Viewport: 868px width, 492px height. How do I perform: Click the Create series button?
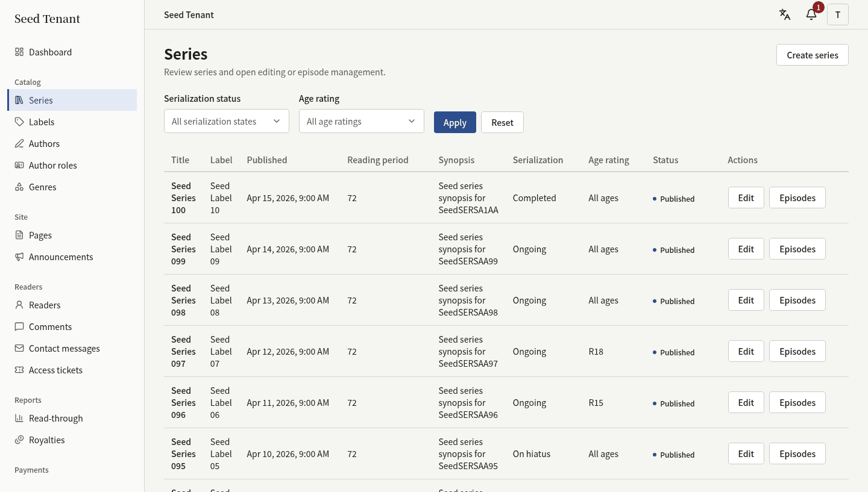(x=813, y=55)
